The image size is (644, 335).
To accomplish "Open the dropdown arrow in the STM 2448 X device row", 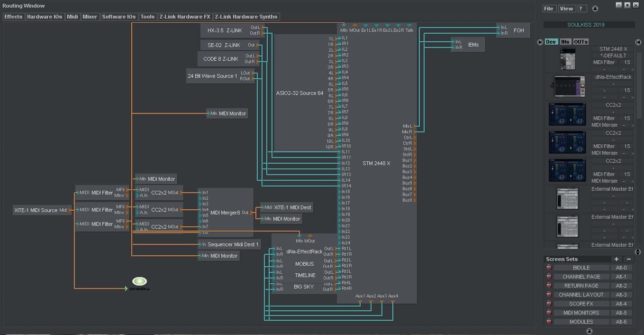I will pyautogui.click(x=632, y=69).
